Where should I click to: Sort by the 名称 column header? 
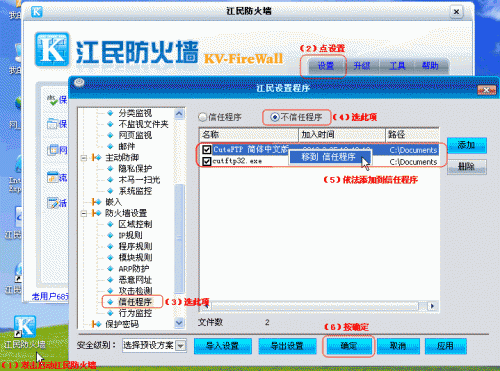click(x=249, y=135)
